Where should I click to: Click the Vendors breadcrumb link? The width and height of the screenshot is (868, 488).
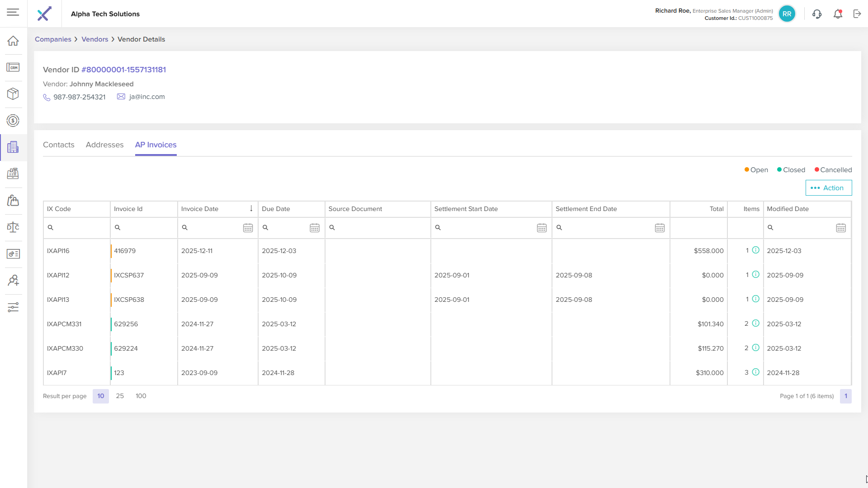pos(94,39)
